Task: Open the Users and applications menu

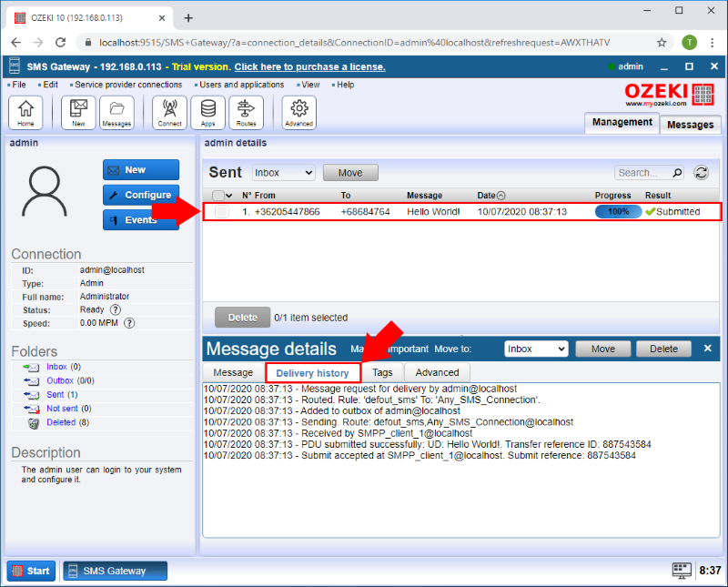Action: click(241, 85)
